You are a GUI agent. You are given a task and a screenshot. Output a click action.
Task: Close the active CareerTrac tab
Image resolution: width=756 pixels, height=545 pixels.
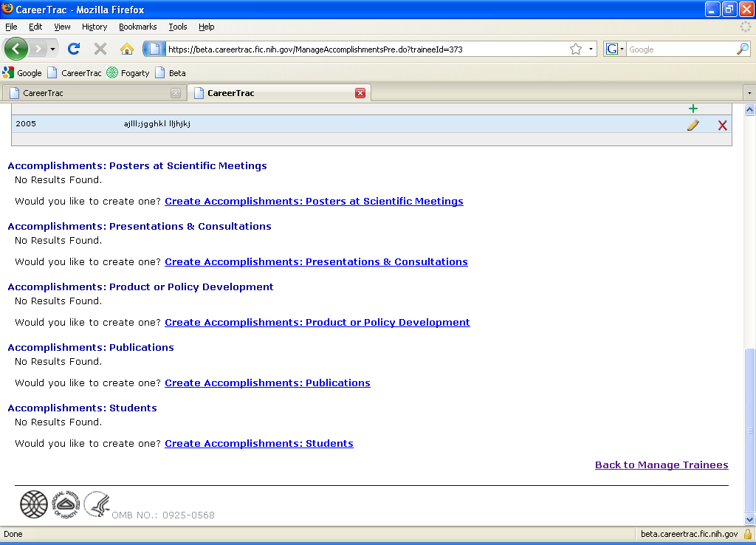click(360, 93)
